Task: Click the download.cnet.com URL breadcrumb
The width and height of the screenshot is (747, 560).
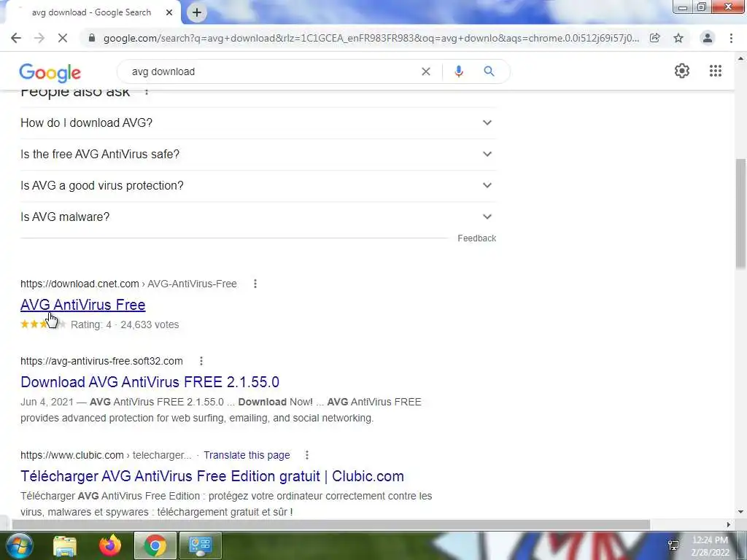Action: pyautogui.click(x=128, y=284)
